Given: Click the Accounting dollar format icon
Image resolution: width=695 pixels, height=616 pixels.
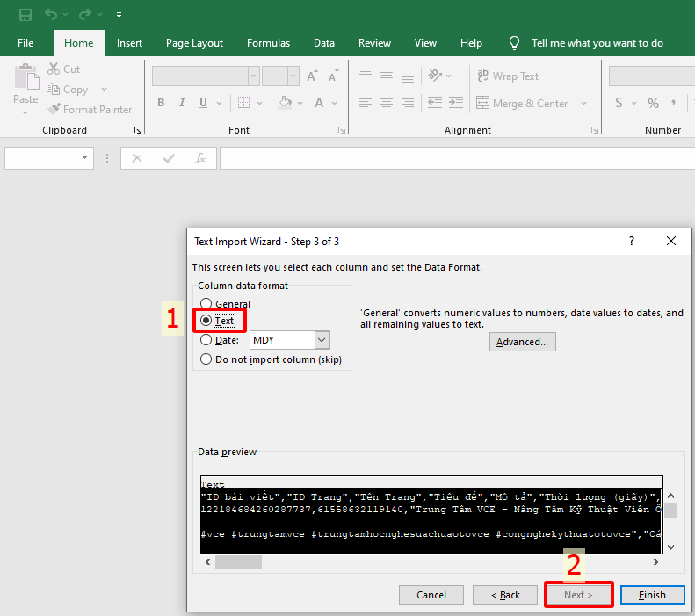Looking at the screenshot, I should click(x=619, y=103).
